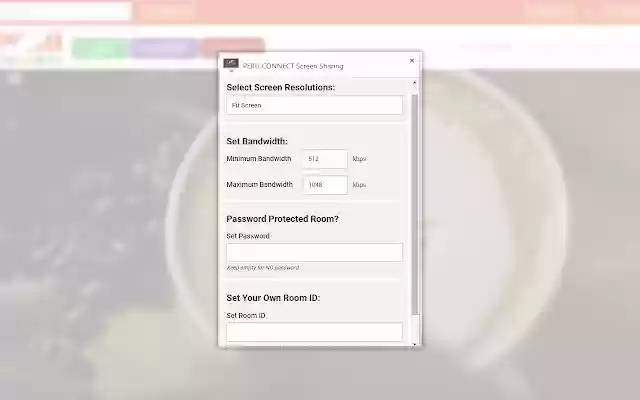Focus the Set Room ID field

314,332
